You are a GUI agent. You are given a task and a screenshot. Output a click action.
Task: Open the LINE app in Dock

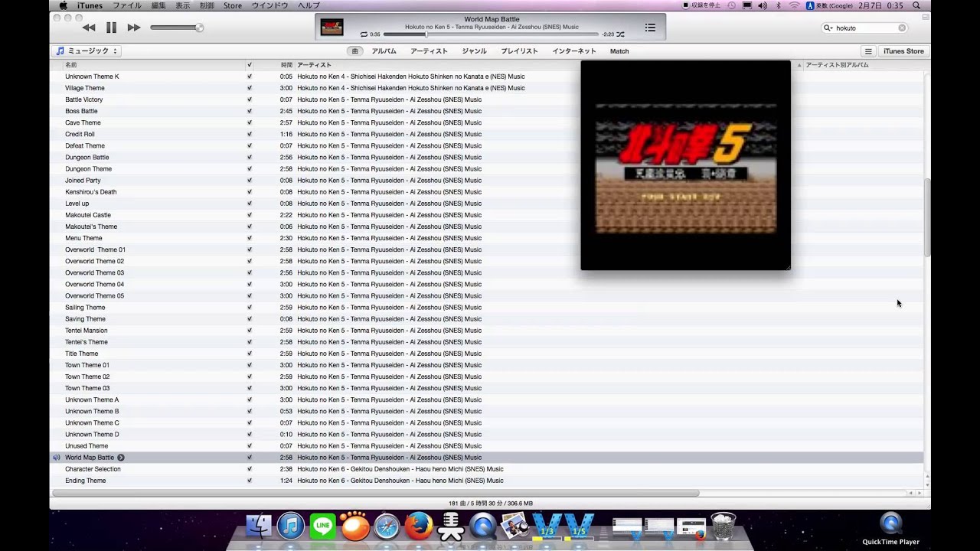[323, 526]
